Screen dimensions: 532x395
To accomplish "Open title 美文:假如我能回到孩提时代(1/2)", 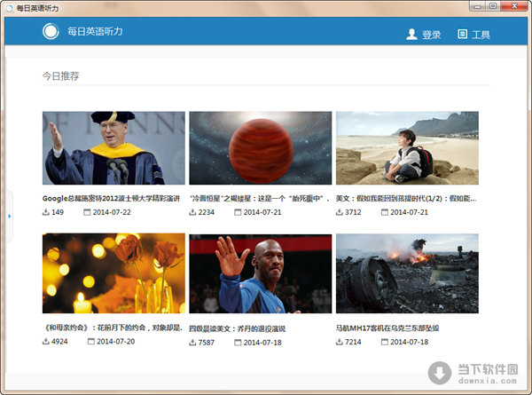I will point(406,198).
